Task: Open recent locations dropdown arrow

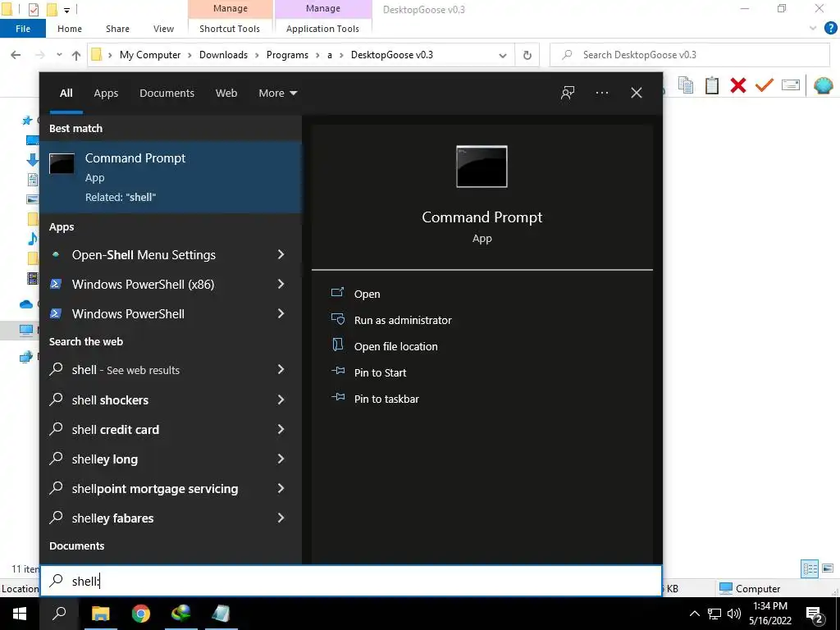Action: pyautogui.click(x=59, y=55)
